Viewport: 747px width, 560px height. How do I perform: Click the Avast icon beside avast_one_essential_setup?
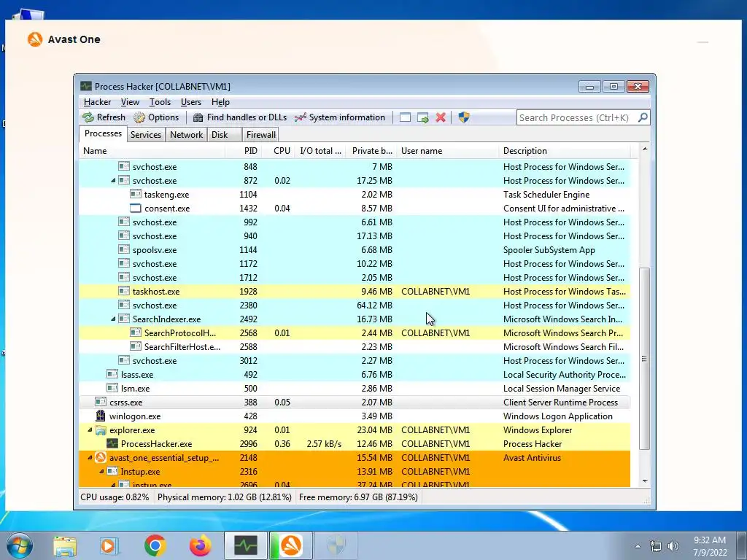click(x=100, y=458)
